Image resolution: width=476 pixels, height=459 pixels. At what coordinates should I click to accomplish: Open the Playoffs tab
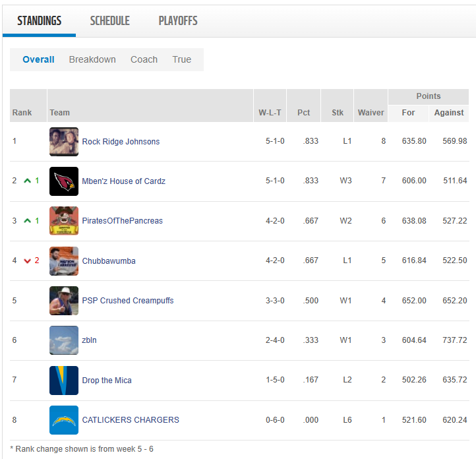[178, 21]
